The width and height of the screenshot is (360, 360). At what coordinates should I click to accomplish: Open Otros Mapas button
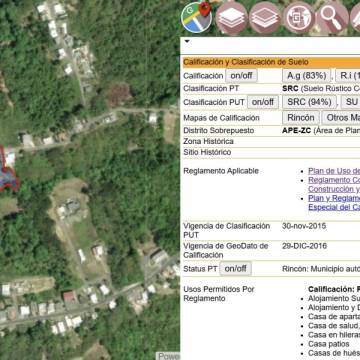341,118
